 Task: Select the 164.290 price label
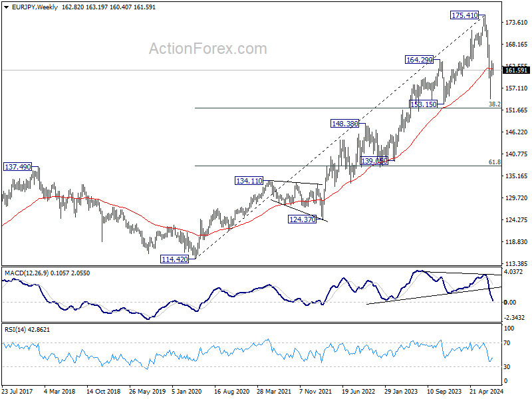point(420,60)
